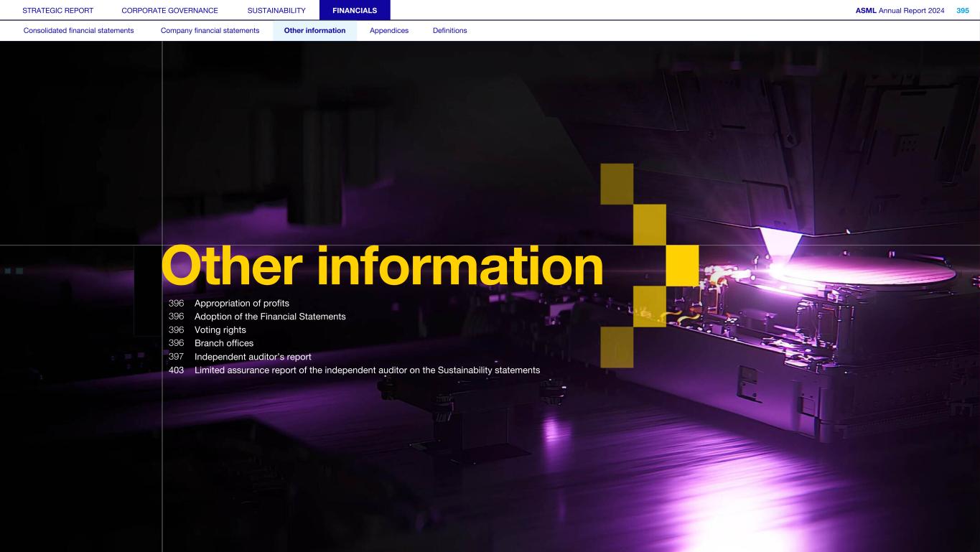This screenshot has height=552, width=980.
Task: Click the Appropriation of profits link
Action: click(x=241, y=304)
